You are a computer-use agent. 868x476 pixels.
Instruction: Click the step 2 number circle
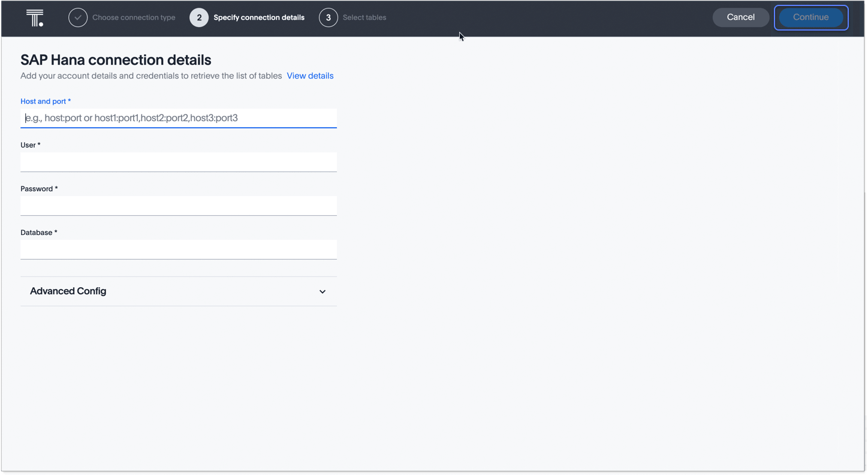point(199,18)
